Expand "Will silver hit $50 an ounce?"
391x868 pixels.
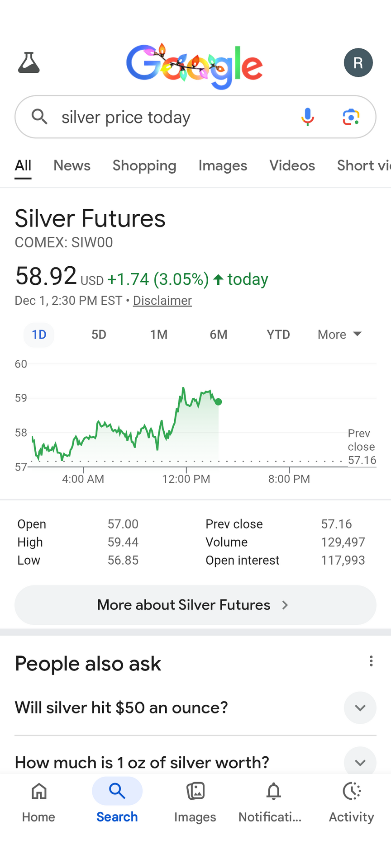click(360, 708)
